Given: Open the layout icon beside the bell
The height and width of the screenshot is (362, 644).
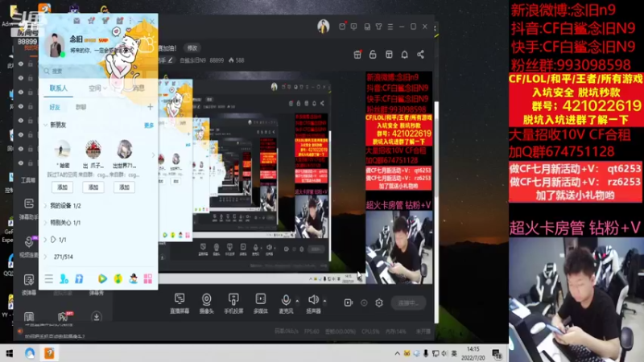Looking at the screenshot, I should click(389, 55).
